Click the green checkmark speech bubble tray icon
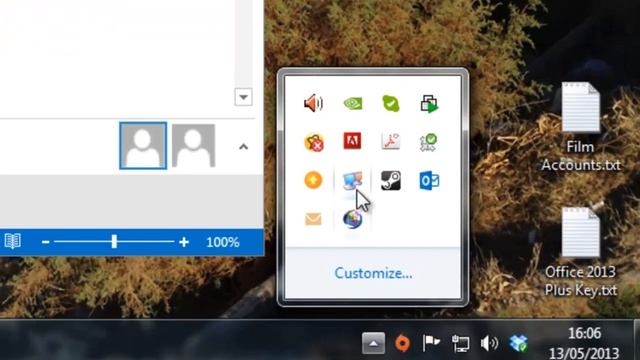 391,103
